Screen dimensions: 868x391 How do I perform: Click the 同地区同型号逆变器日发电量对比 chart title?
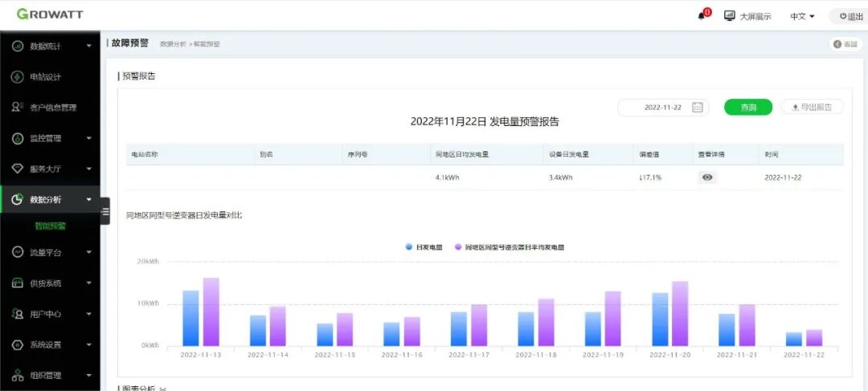(x=184, y=215)
